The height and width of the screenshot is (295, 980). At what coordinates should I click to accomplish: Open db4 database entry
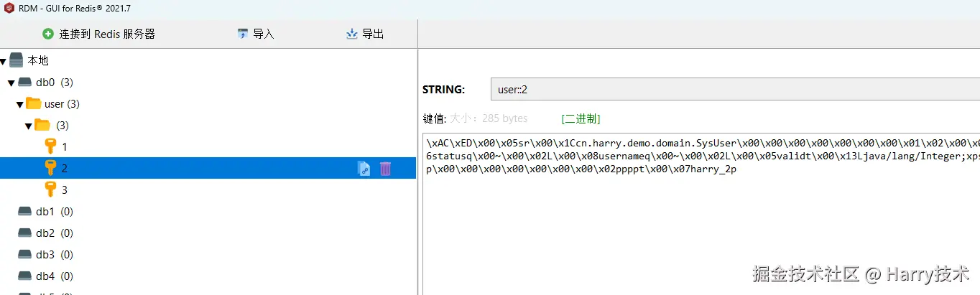click(45, 276)
